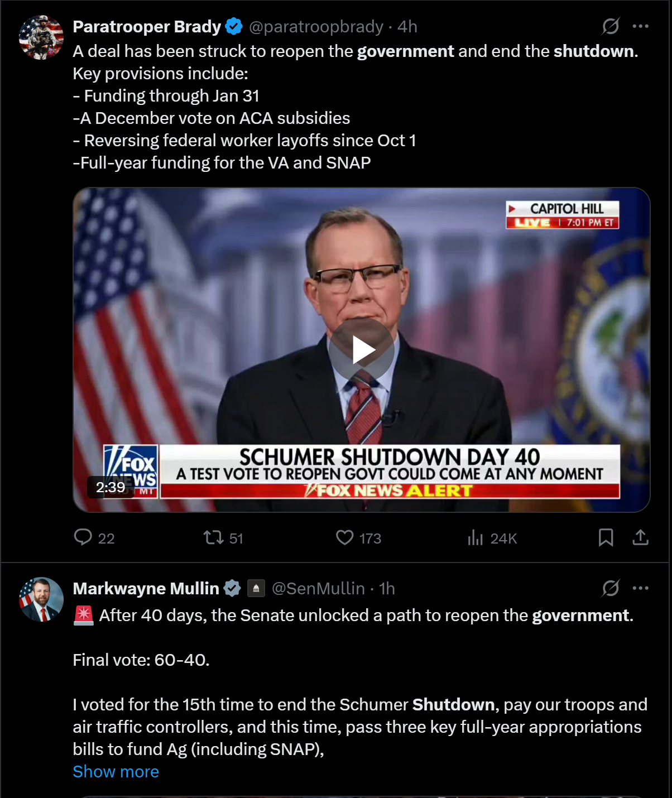
Task: Click the government affiliation badge beside Mullin
Action: coord(256,588)
